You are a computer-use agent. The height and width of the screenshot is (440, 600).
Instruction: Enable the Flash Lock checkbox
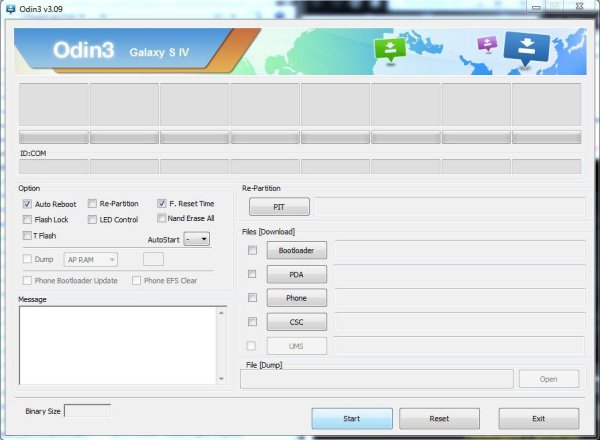point(27,220)
